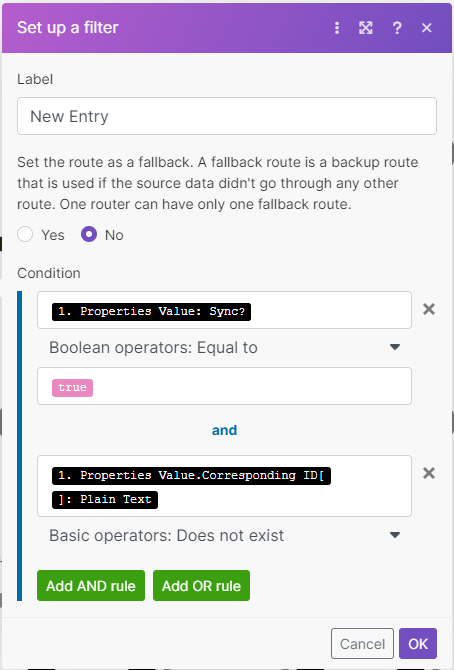Screen dimensions: 454x670
Task: Cancel the filter setup
Action: [x=362, y=644]
